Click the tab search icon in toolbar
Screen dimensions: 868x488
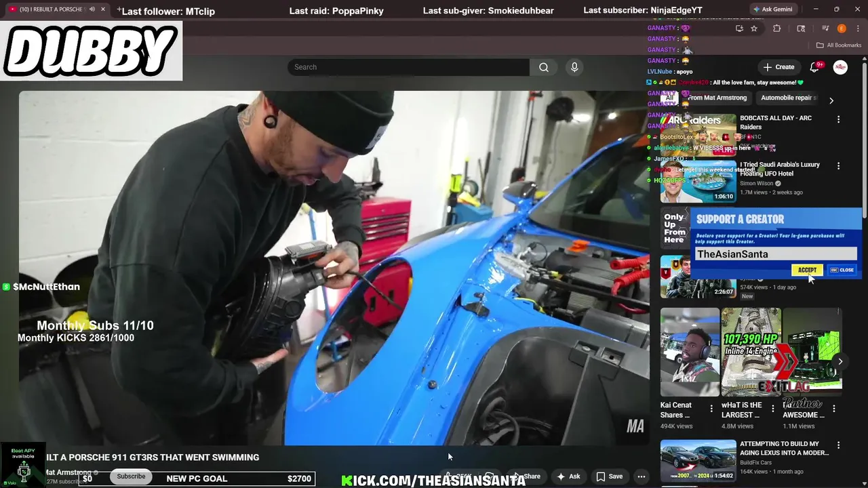[x=801, y=28]
